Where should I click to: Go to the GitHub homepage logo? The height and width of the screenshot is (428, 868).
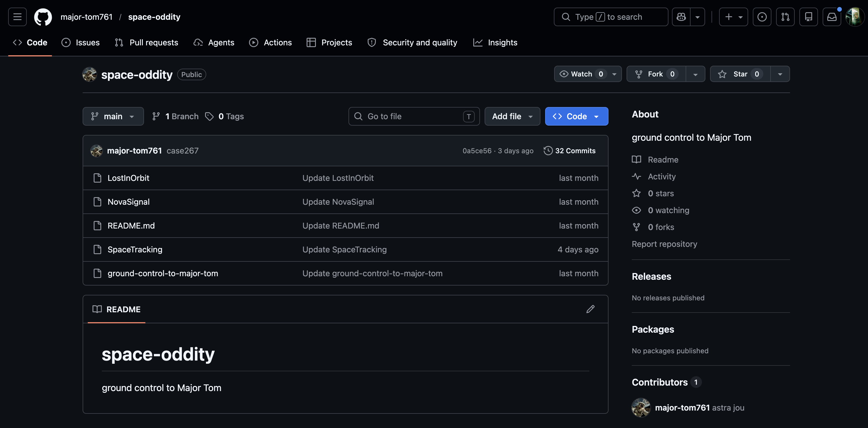(43, 17)
